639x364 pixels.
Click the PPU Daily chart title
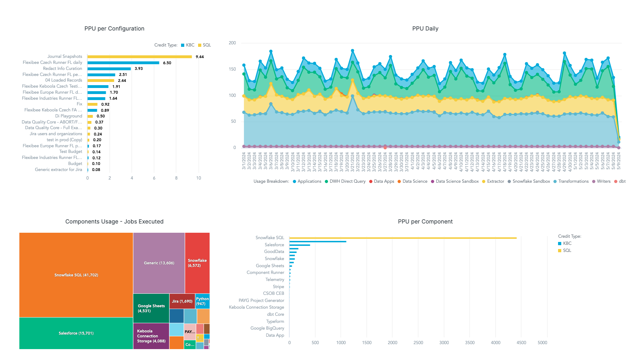click(x=425, y=29)
